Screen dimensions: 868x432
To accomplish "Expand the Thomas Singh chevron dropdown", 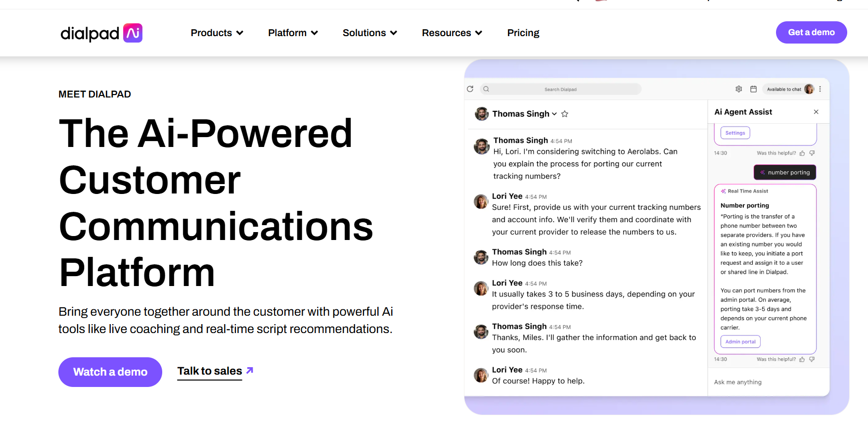I will point(554,114).
